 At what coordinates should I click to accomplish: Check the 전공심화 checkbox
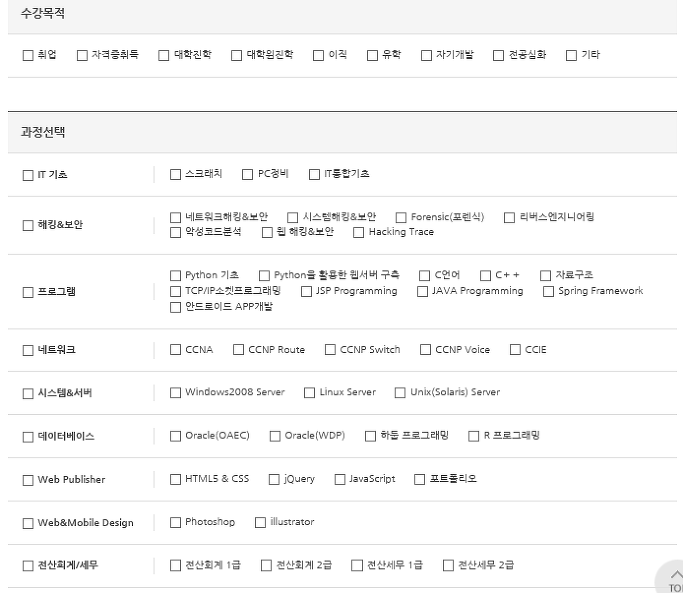(498, 55)
